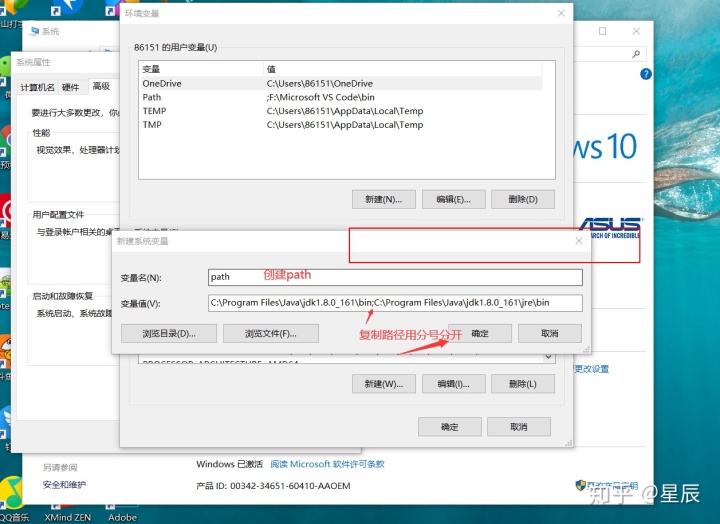This screenshot has height=524, width=720.
Task: Open Adobe desktop shortcut
Action: [x=122, y=513]
